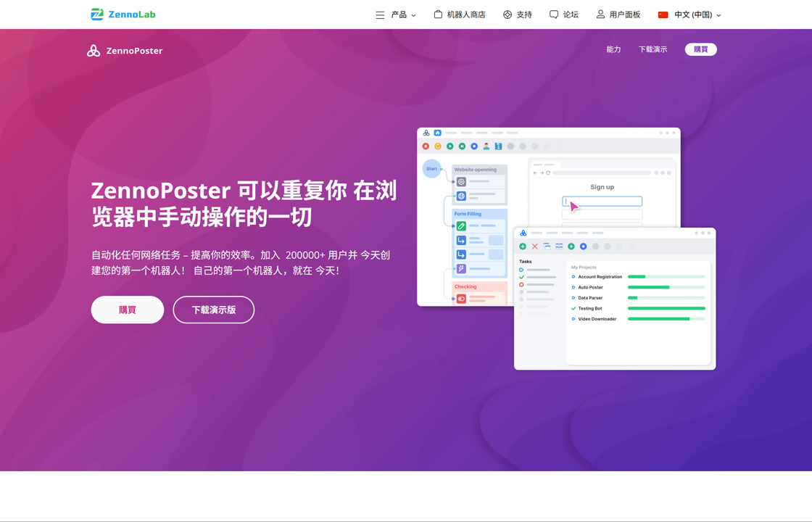Image resolution: width=812 pixels, height=522 pixels.
Task: Click the small 購買 button in sub-navigation
Action: click(x=700, y=49)
